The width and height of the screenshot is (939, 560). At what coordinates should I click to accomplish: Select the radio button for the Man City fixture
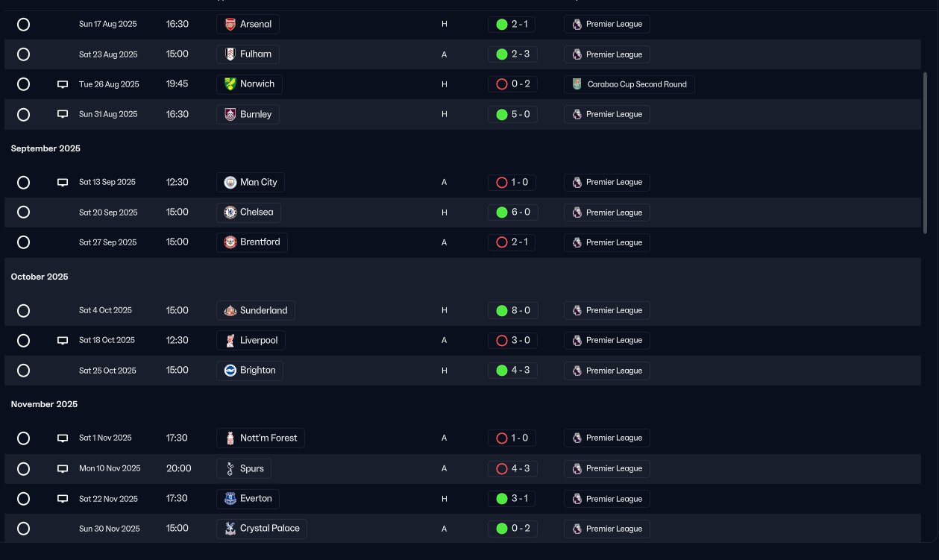coord(23,183)
